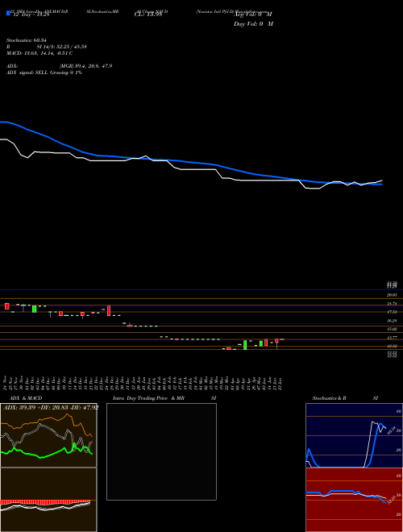Click the first red candle on 24 Nov
Image resolution: width=403 pixels, height=532 pixels.
(6, 306)
